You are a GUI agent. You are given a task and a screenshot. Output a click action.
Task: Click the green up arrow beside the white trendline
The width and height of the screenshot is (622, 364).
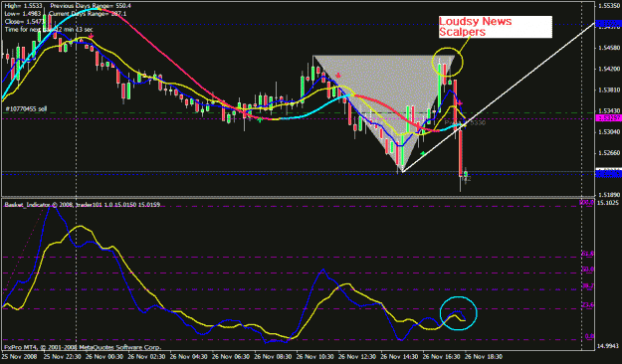(x=423, y=152)
